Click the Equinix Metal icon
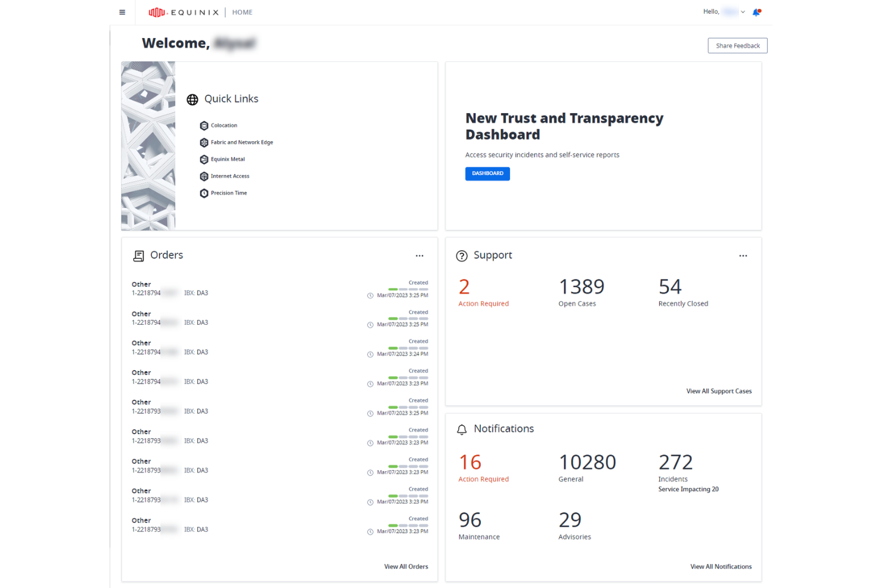 click(204, 160)
